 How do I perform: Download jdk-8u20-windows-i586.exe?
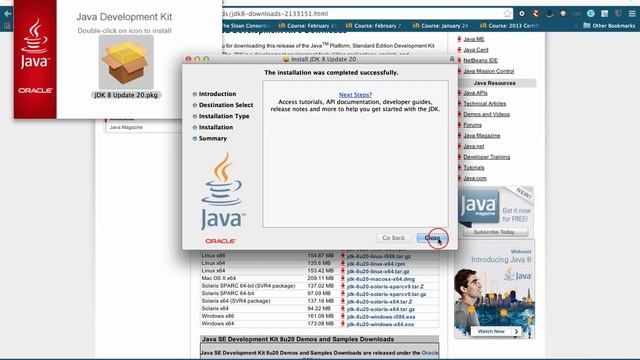coord(381,317)
